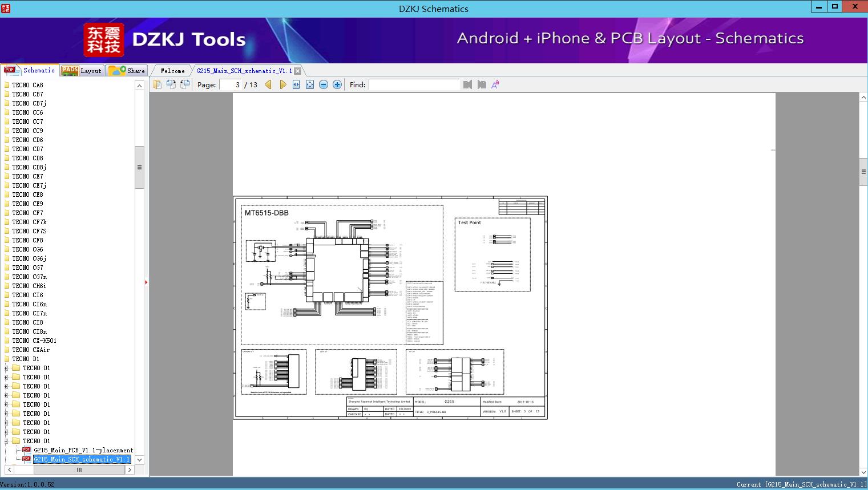The width and height of the screenshot is (868, 490).
Task: Select the TECNO CE7j folder
Action: pyautogui.click(x=29, y=185)
